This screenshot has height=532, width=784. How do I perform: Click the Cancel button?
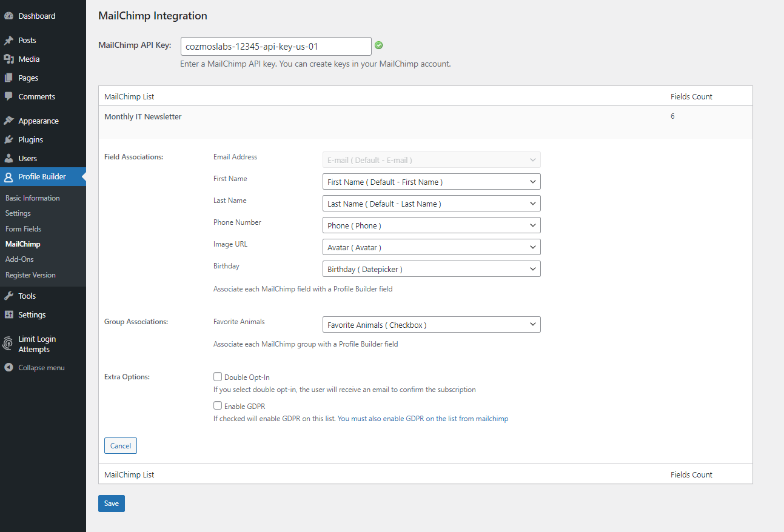pyautogui.click(x=121, y=445)
